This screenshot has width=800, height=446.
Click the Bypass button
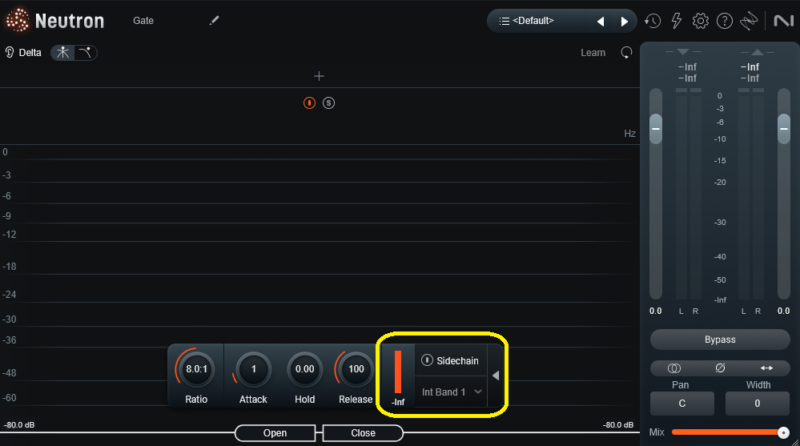[720, 339]
